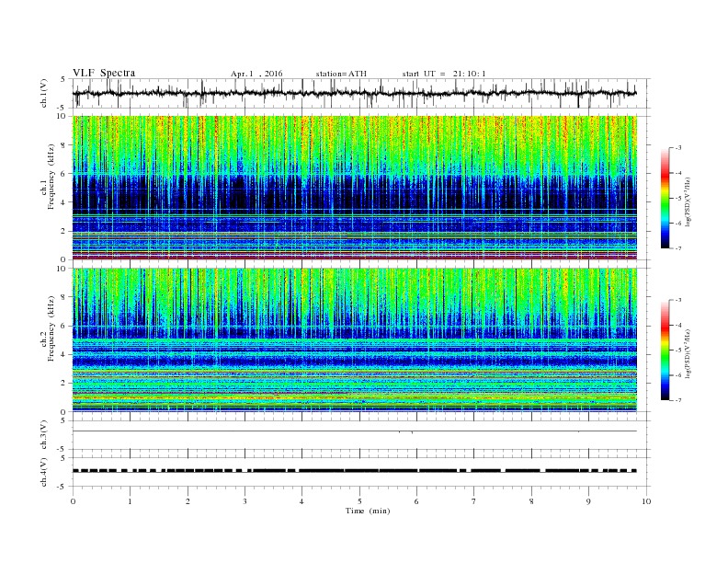Click the ch.3(V) axis label
The width and height of the screenshot is (728, 563).
coord(43,435)
